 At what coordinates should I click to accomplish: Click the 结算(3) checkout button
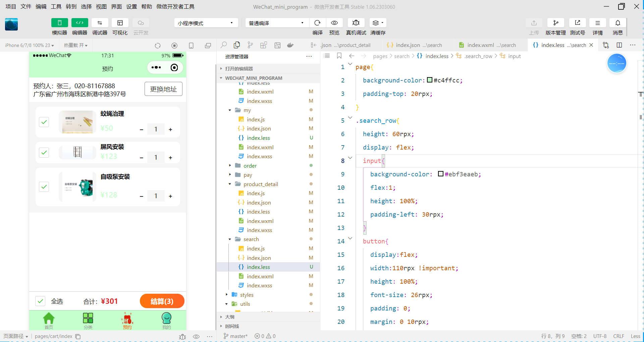pyautogui.click(x=162, y=301)
